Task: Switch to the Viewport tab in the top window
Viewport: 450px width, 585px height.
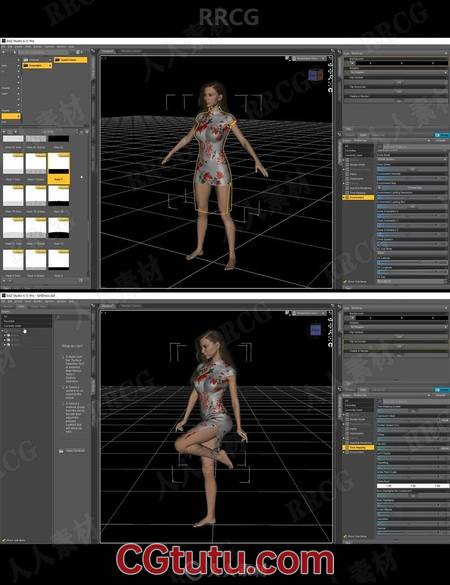Action: [x=107, y=51]
